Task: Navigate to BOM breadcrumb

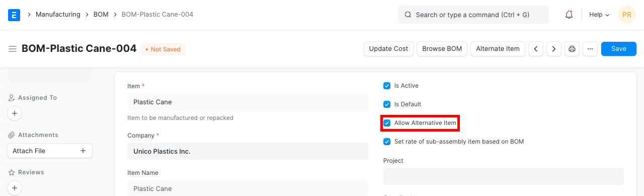Action: tap(101, 15)
